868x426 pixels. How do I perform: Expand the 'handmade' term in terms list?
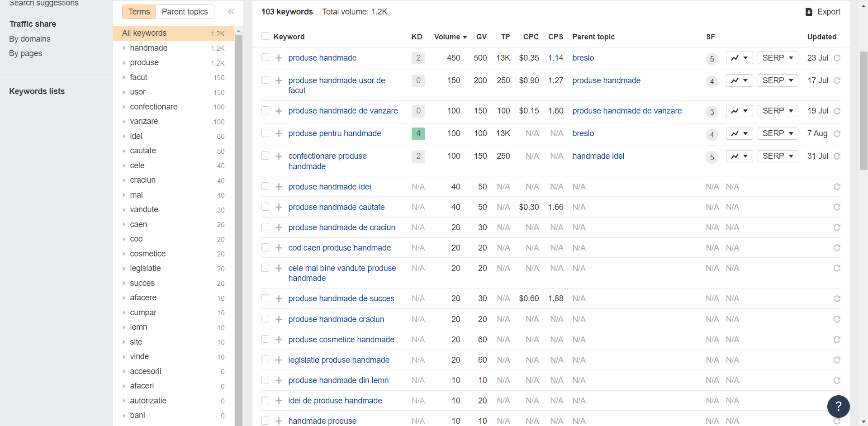point(124,48)
